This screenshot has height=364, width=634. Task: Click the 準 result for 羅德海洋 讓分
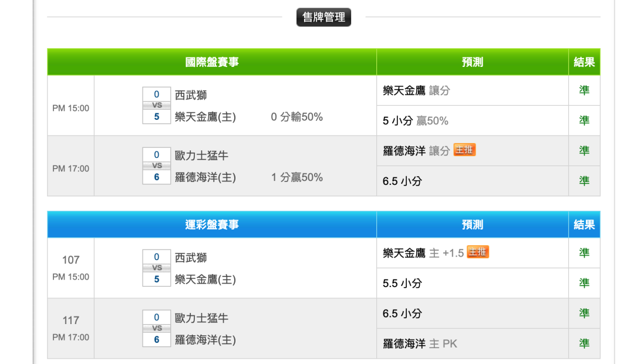pyautogui.click(x=584, y=150)
